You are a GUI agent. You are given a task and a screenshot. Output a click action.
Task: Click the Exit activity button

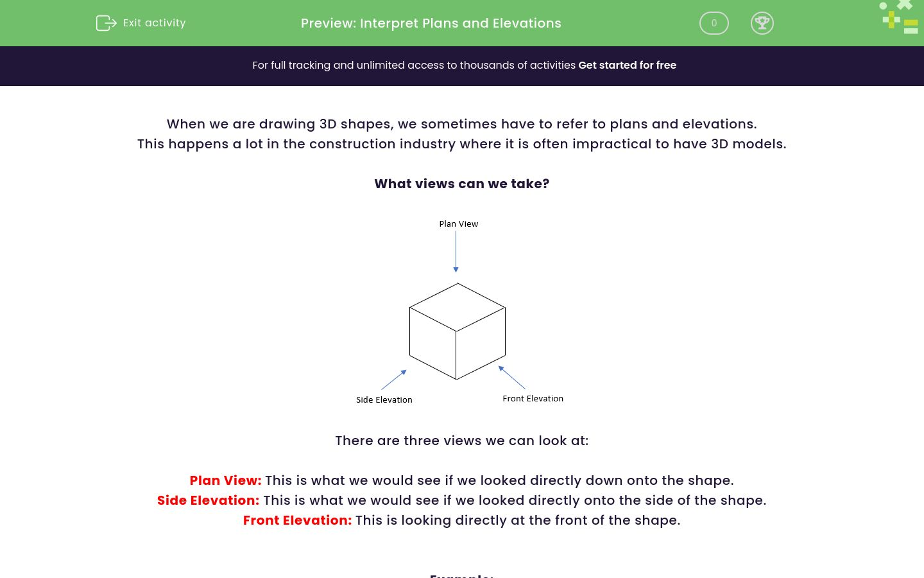point(141,22)
